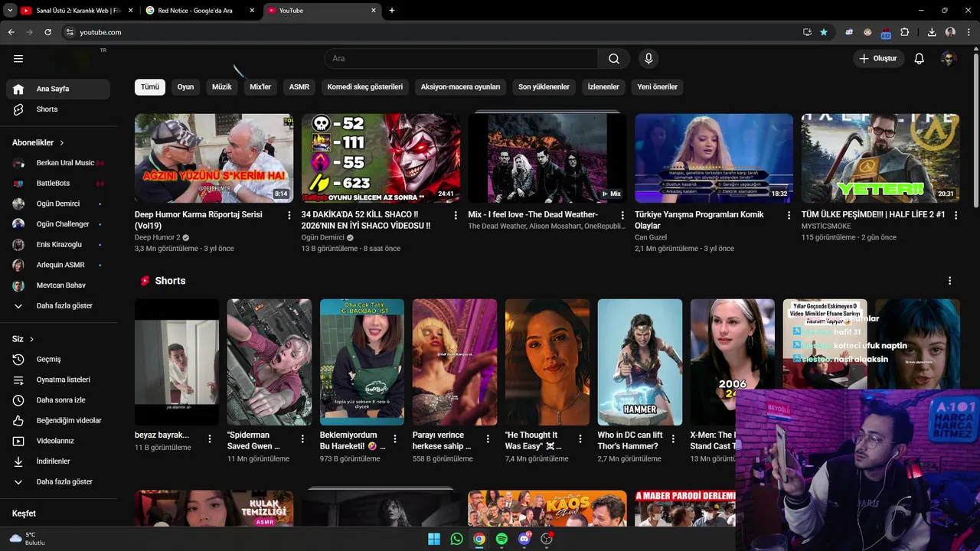Open options for Deep Humor Karma video
980x551 pixels.
click(289, 216)
